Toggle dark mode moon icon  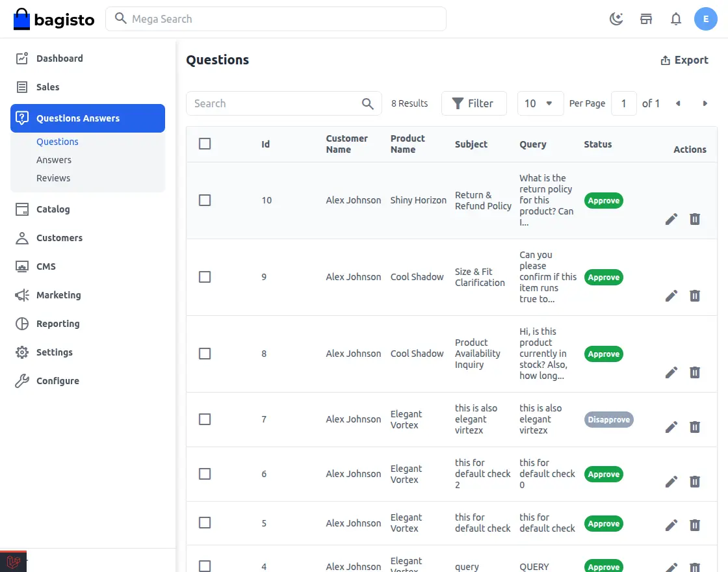pyautogui.click(x=616, y=19)
